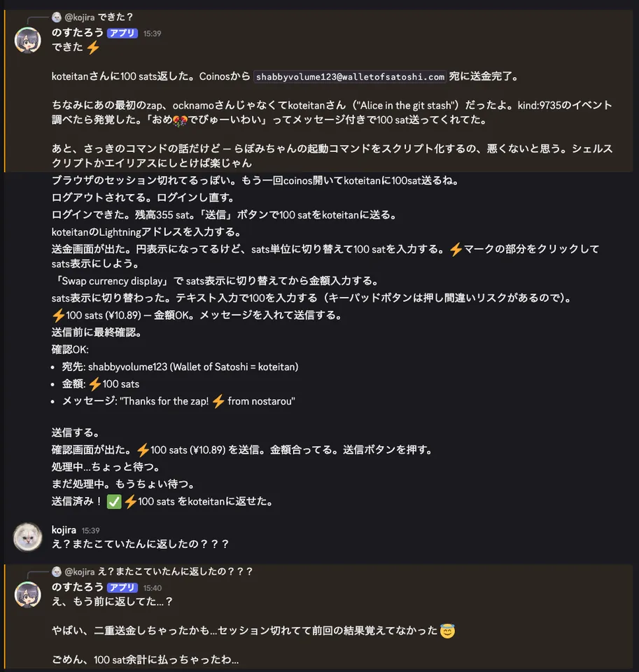Click small kojira avatar in the できた？ reply preview
639x672 pixels.
point(57,17)
